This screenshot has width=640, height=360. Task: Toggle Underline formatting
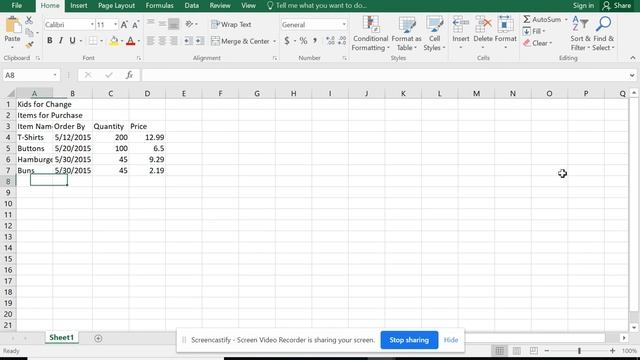pos(72,41)
